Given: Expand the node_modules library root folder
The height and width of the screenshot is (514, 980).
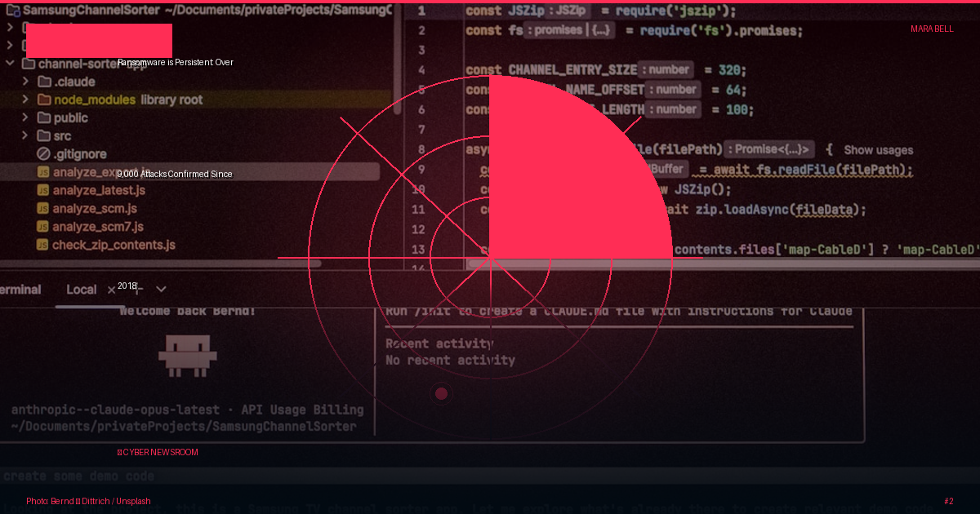Looking at the screenshot, I should pos(25,100).
